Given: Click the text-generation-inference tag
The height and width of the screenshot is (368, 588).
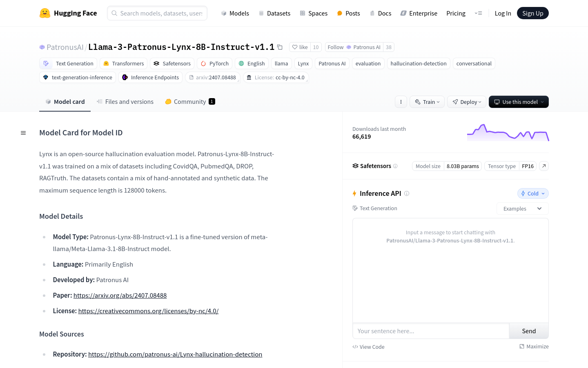Looking at the screenshot, I should 78,77.
